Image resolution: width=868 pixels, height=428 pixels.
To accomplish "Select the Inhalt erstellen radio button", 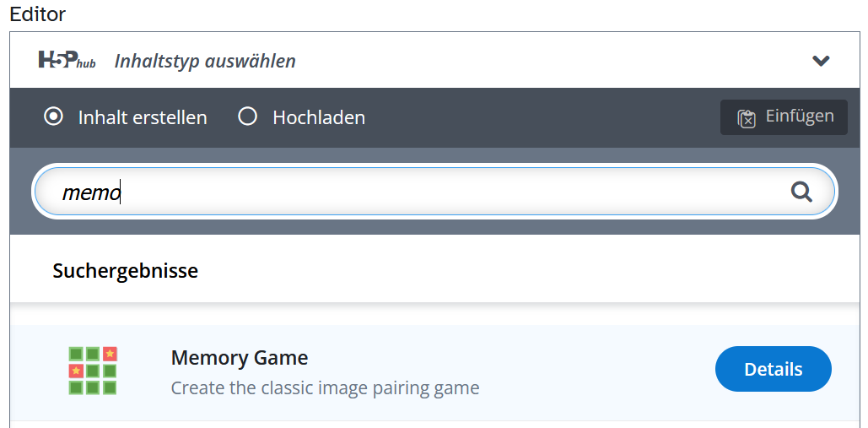I will [x=54, y=116].
